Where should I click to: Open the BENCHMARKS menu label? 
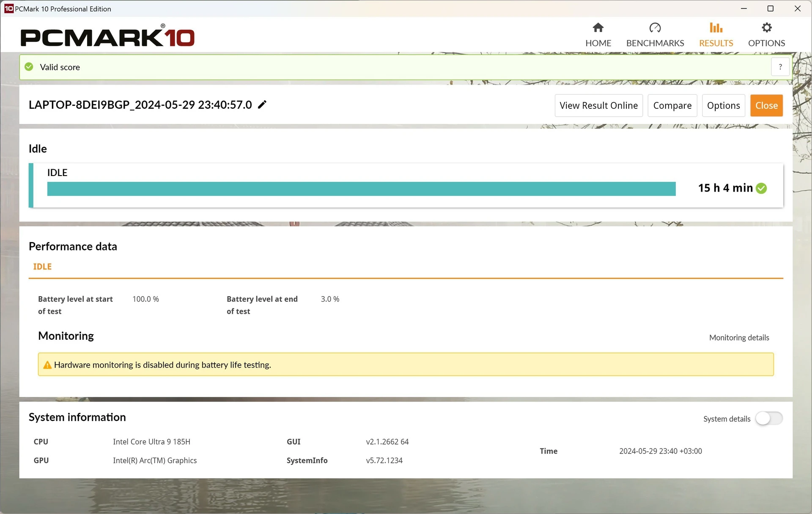(655, 43)
